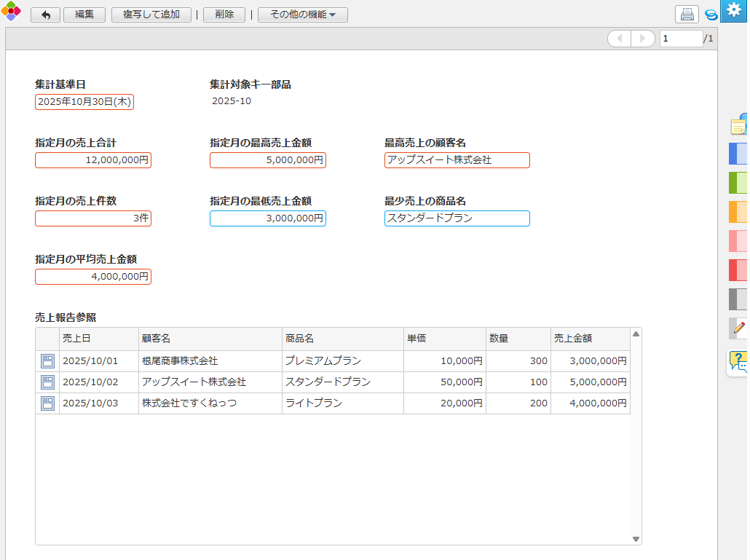Click the back arrow button
This screenshot has width=750, height=560.
tap(45, 15)
